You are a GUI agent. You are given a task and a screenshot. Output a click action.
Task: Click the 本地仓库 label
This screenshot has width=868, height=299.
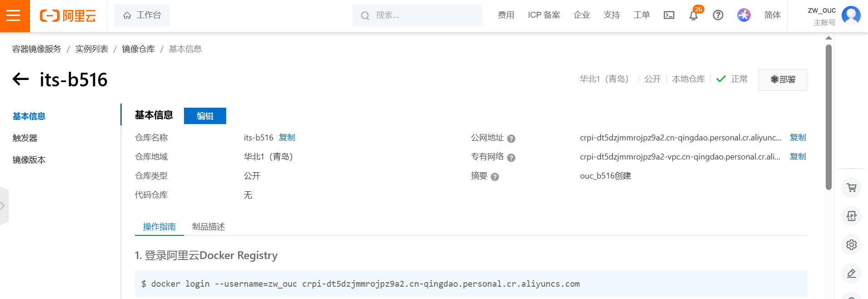tap(689, 79)
